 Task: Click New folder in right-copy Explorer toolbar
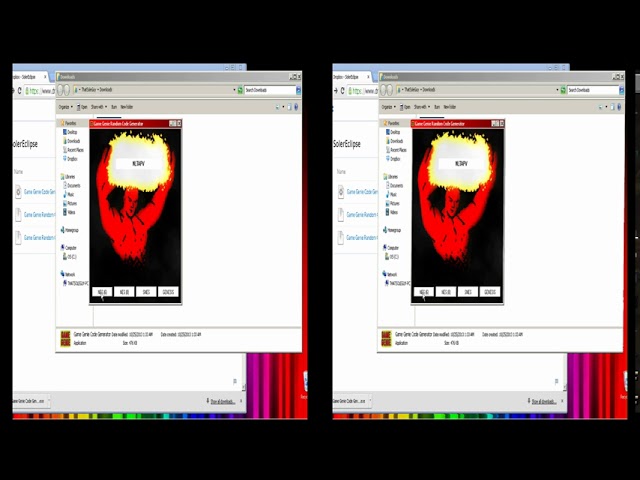pos(449,107)
